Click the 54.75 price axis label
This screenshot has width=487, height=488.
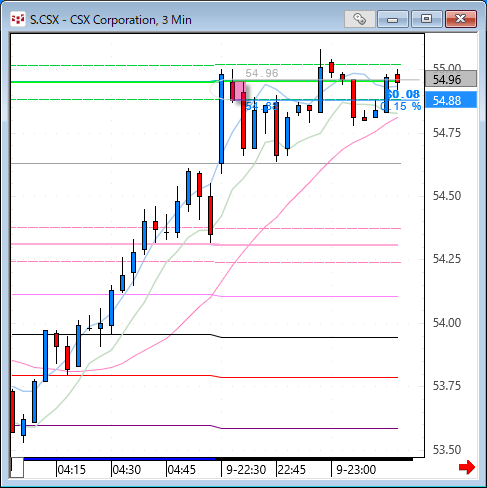click(x=447, y=133)
